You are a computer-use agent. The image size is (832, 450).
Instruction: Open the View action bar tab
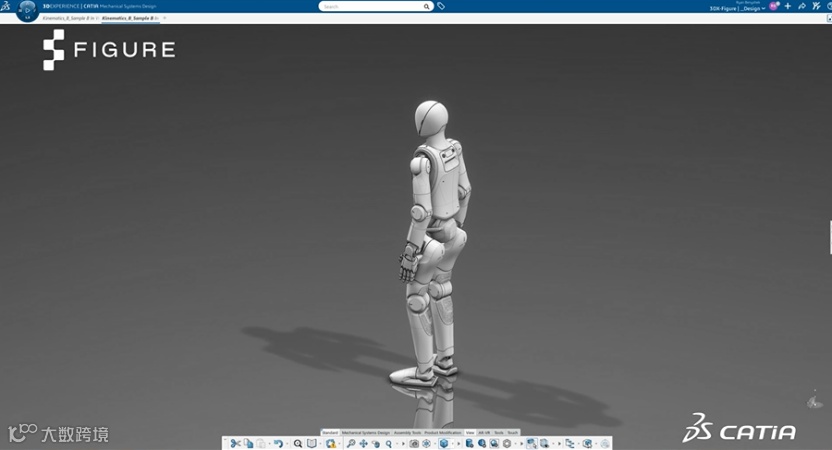[x=470, y=432]
